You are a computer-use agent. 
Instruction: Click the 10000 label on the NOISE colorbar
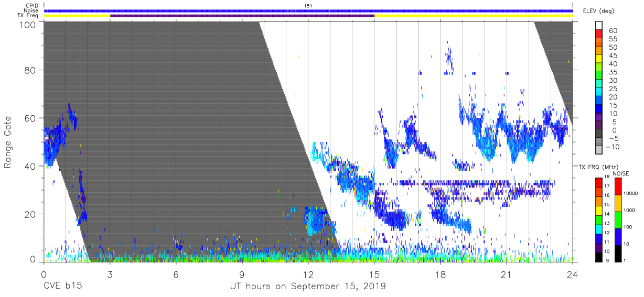click(x=631, y=194)
